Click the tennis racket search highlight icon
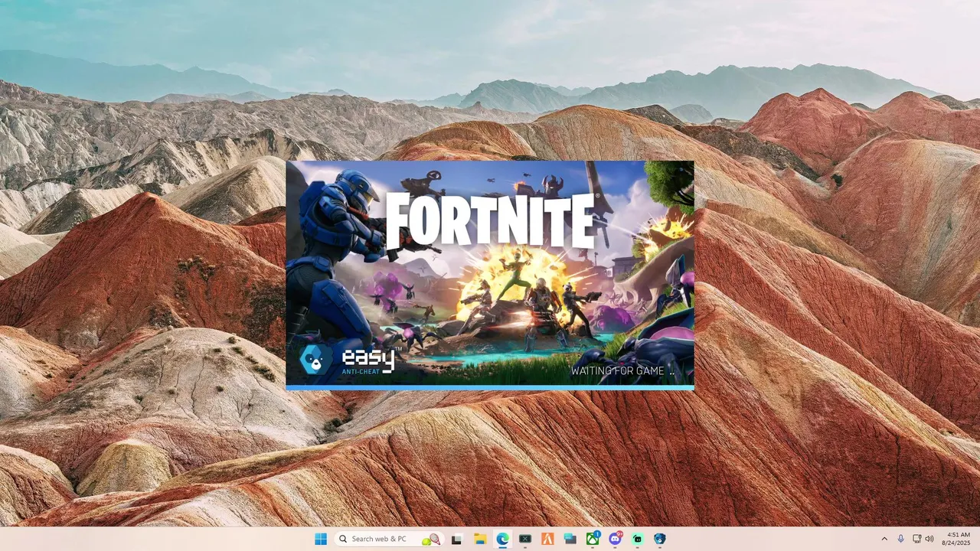 coord(431,539)
